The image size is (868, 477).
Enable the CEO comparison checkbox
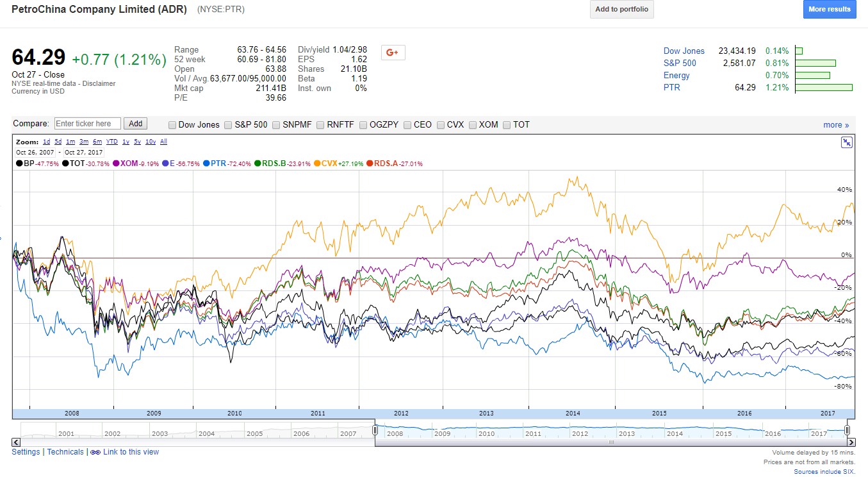coord(407,125)
